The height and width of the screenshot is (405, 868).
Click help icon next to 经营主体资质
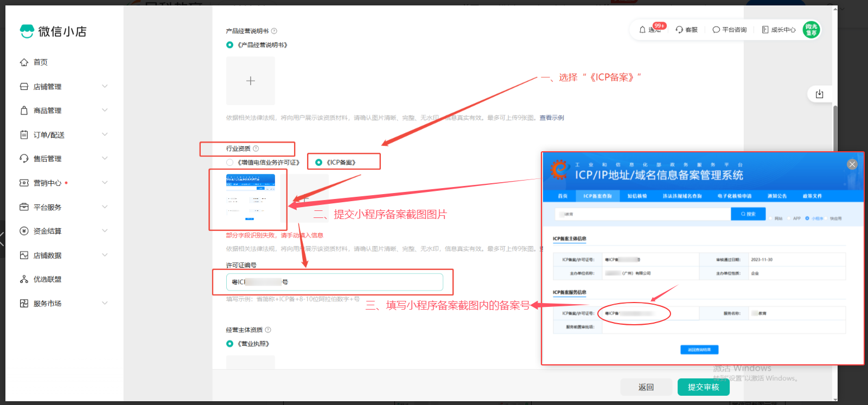pos(267,330)
